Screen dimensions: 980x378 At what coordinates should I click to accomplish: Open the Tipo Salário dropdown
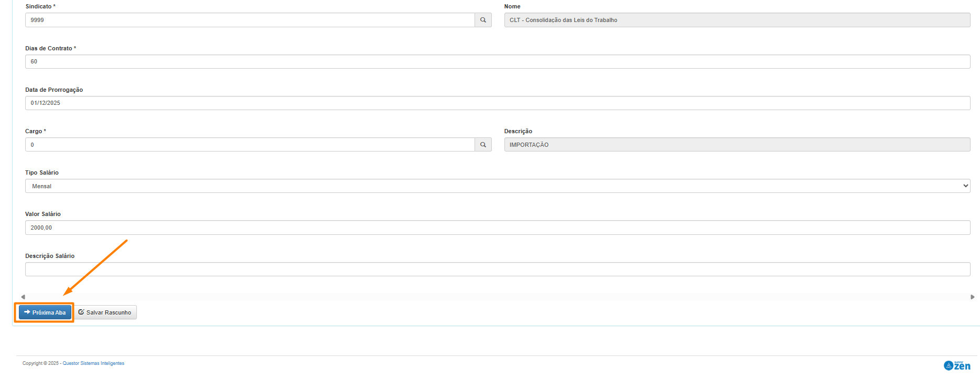click(497, 186)
